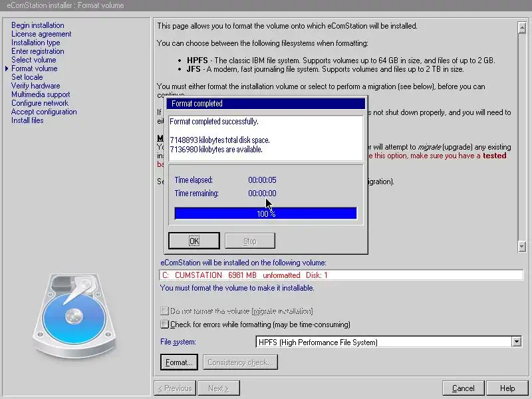Jump to Multimedia support step

[x=41, y=94]
